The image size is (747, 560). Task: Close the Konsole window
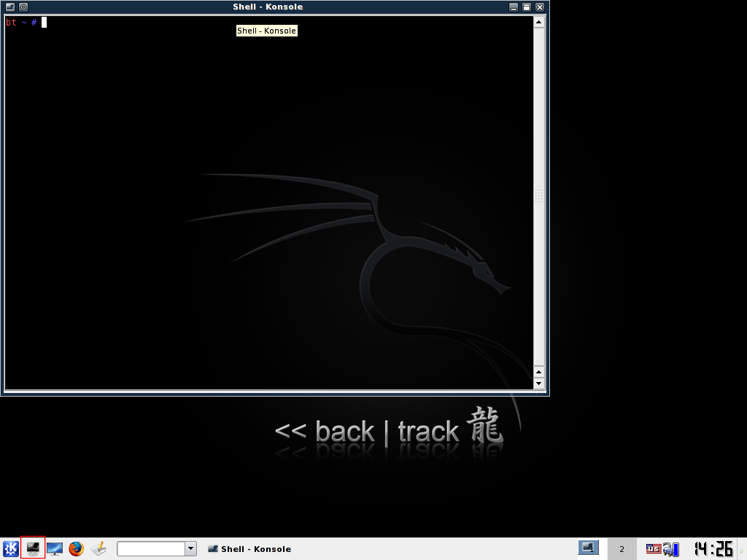540,7
